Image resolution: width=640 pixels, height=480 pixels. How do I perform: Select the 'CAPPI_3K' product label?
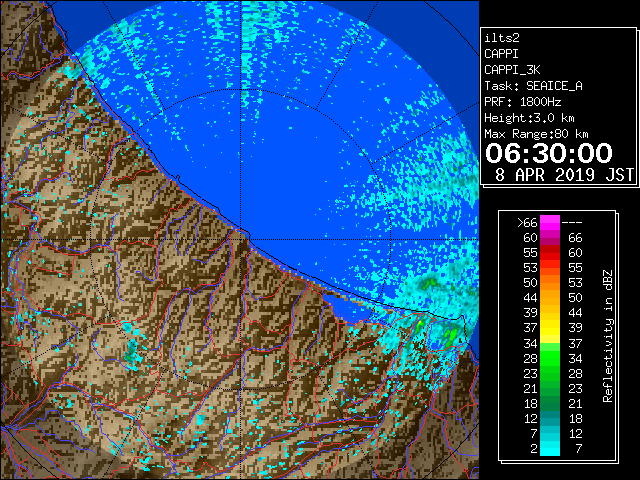[512, 70]
